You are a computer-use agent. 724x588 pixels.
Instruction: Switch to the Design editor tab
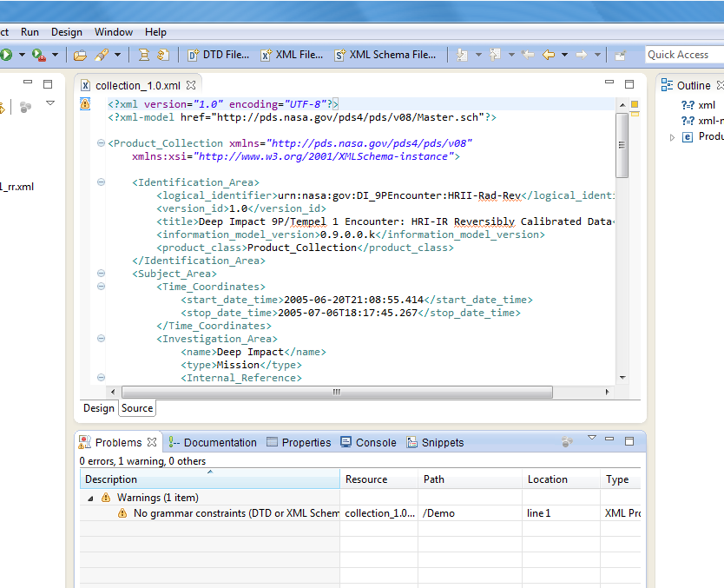99,408
